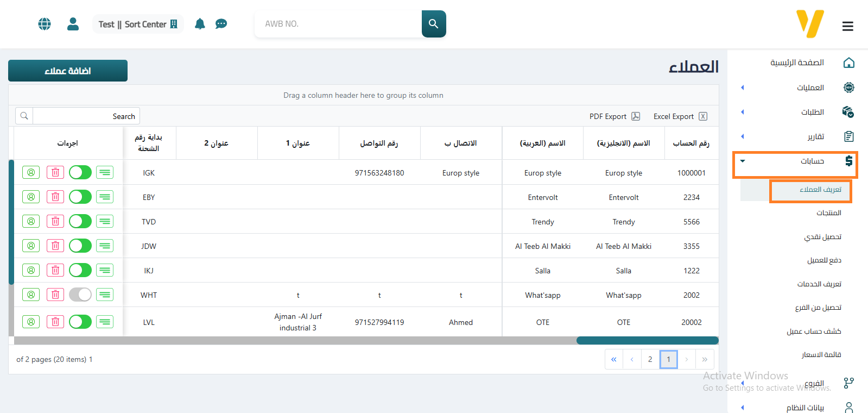Click user icon in Trendy row
868x413 pixels.
31,222
